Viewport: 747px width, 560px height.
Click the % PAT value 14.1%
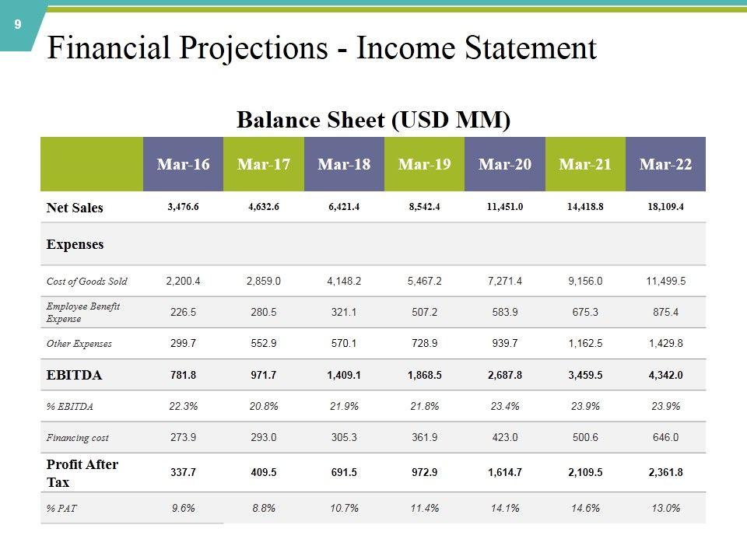(x=505, y=508)
